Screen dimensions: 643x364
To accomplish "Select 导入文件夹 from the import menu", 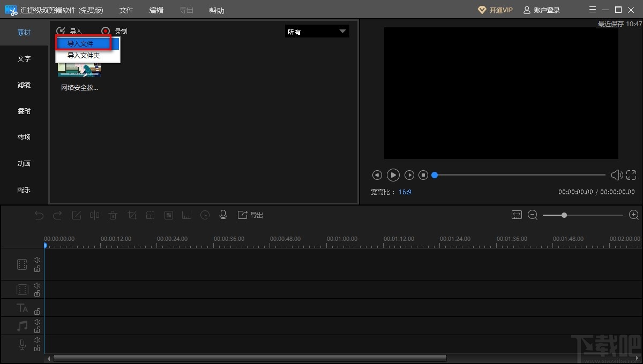I will click(84, 56).
